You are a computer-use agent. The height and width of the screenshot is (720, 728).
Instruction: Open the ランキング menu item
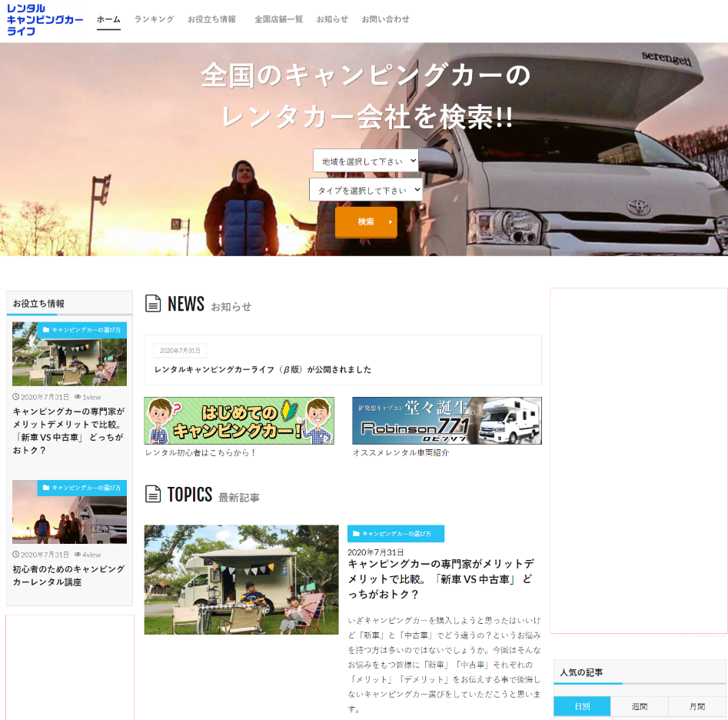tap(154, 19)
